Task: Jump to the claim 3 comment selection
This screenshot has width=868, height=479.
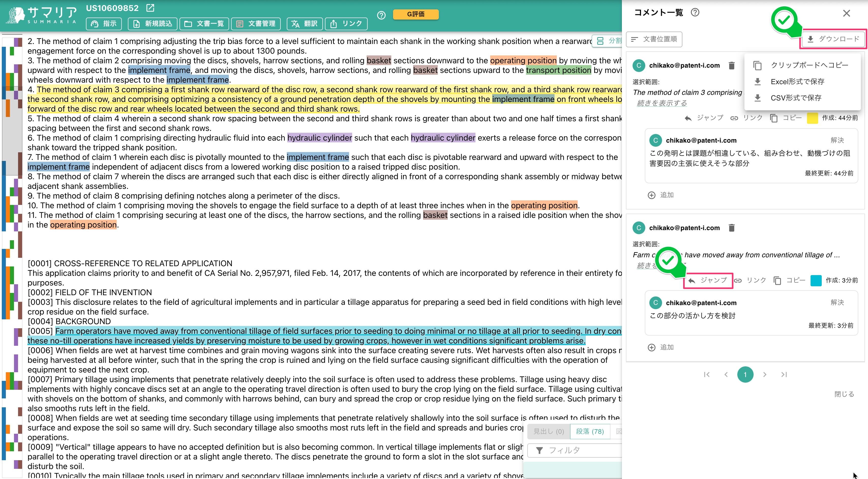Action: [704, 118]
